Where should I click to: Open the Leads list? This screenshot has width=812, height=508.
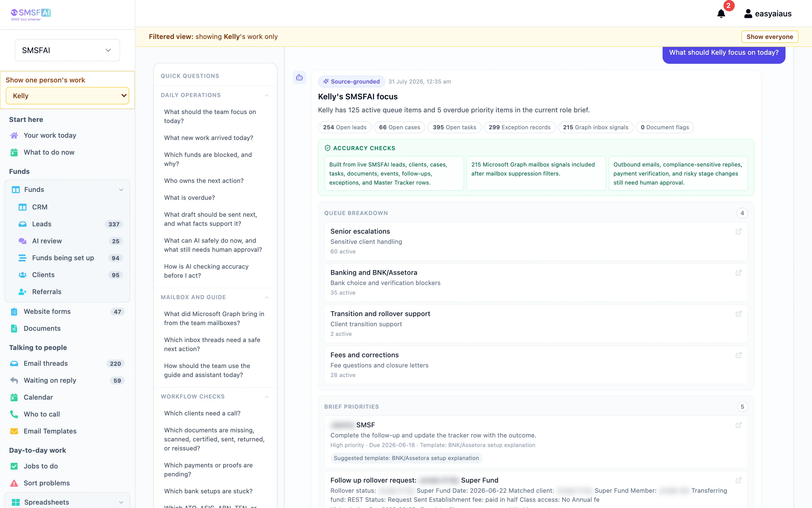(67, 224)
